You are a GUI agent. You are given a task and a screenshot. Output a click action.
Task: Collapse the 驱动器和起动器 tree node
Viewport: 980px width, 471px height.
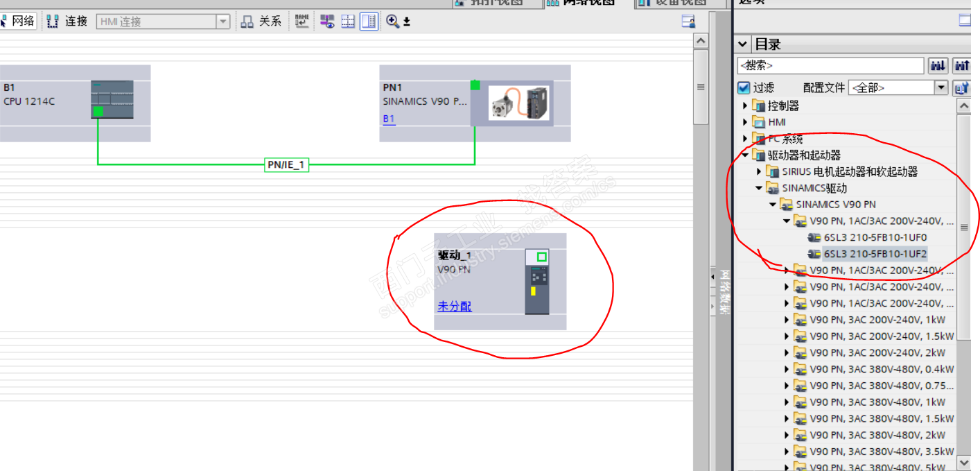pos(745,155)
